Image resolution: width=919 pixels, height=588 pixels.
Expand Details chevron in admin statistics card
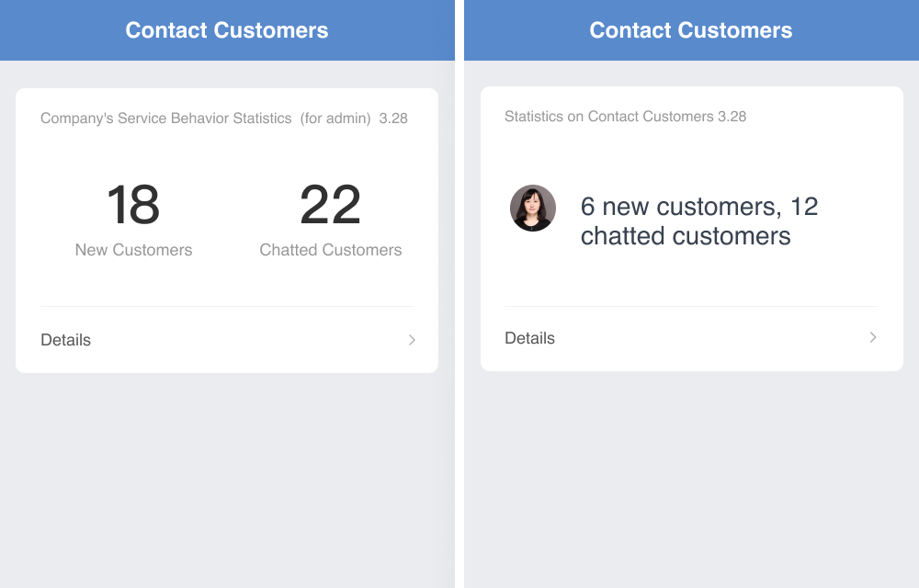(x=412, y=340)
